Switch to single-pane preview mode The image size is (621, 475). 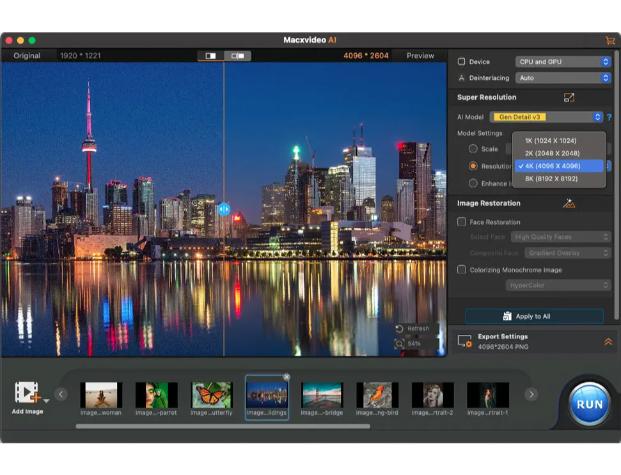pos(211,56)
